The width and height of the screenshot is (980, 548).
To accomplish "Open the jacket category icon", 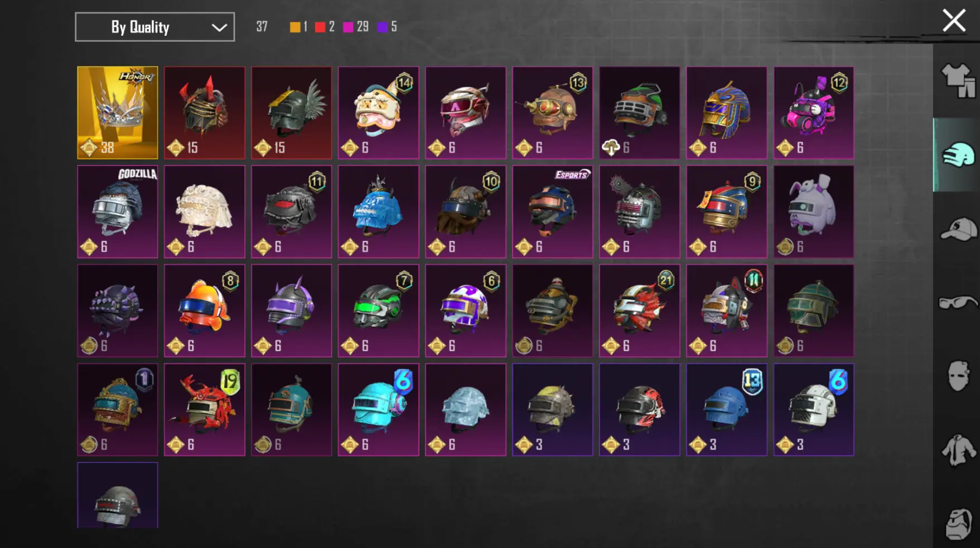I will 958,450.
